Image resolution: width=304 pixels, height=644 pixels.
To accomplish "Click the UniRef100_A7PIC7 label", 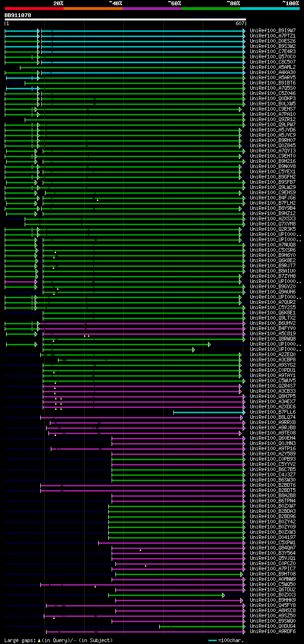I will pos(273,568).
